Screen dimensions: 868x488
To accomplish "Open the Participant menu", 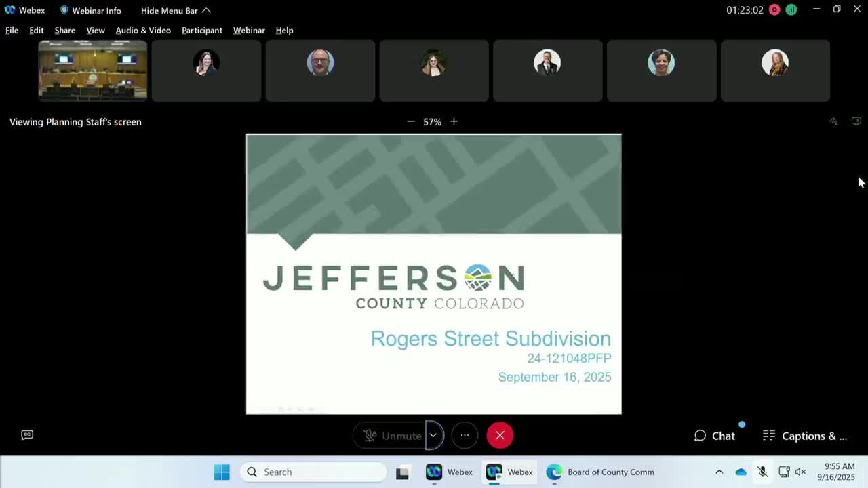I will pyautogui.click(x=202, y=30).
